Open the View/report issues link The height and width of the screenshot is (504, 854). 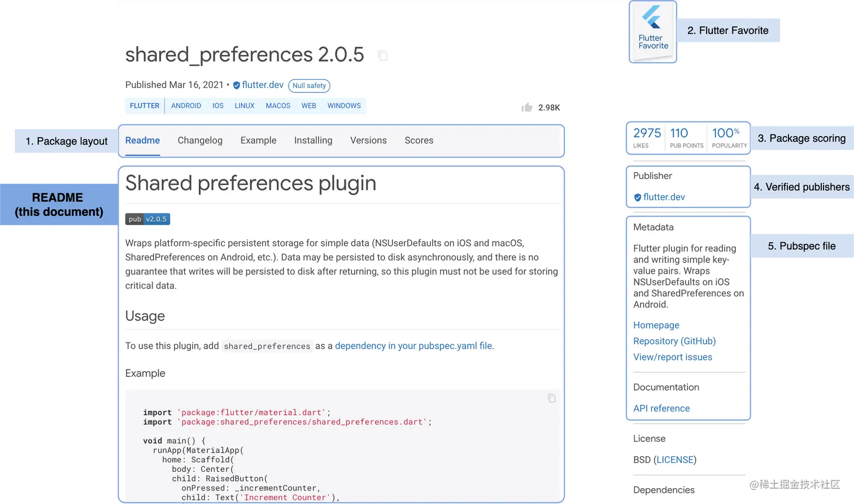(673, 357)
